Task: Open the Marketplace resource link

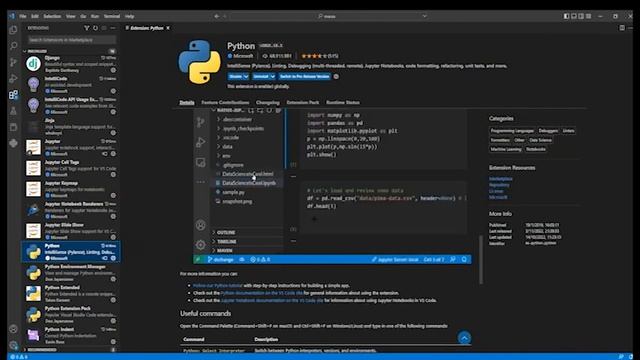Action: [501, 179]
